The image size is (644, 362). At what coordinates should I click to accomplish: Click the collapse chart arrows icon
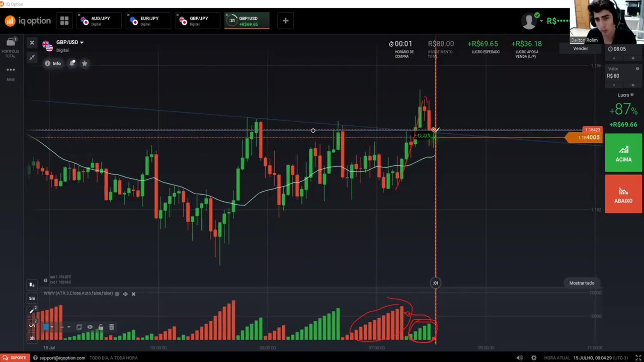pyautogui.click(x=32, y=58)
